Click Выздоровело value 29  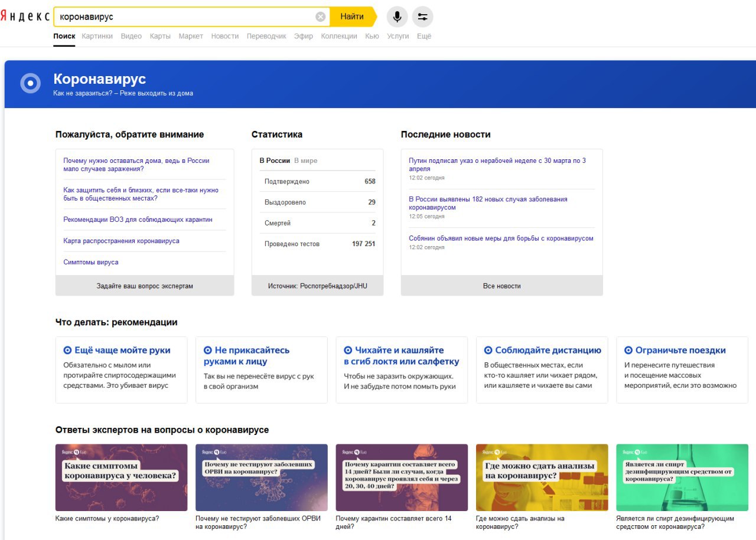(372, 202)
